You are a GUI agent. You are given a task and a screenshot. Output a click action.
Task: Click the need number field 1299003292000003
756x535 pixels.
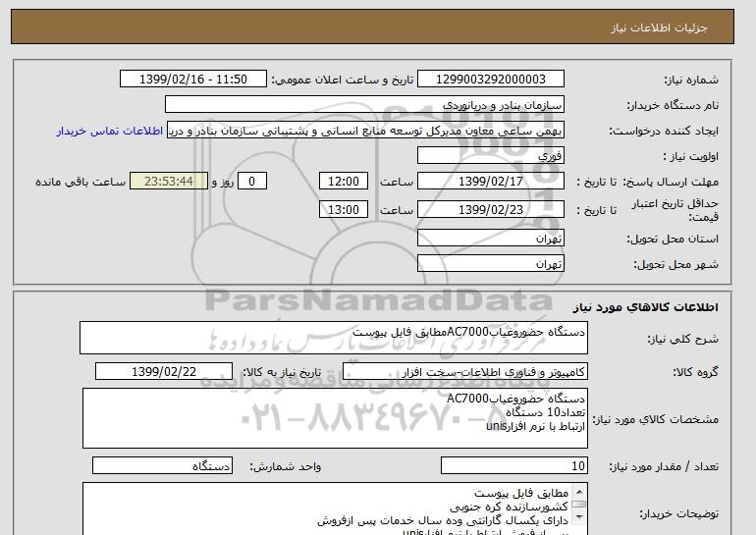click(490, 80)
